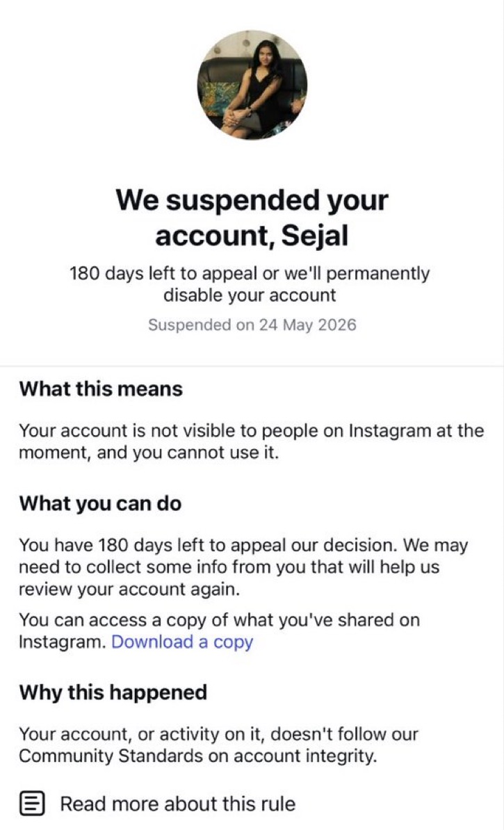This screenshot has width=504, height=830.
Task: Click the divider line below suspension date
Action: pos(252,366)
